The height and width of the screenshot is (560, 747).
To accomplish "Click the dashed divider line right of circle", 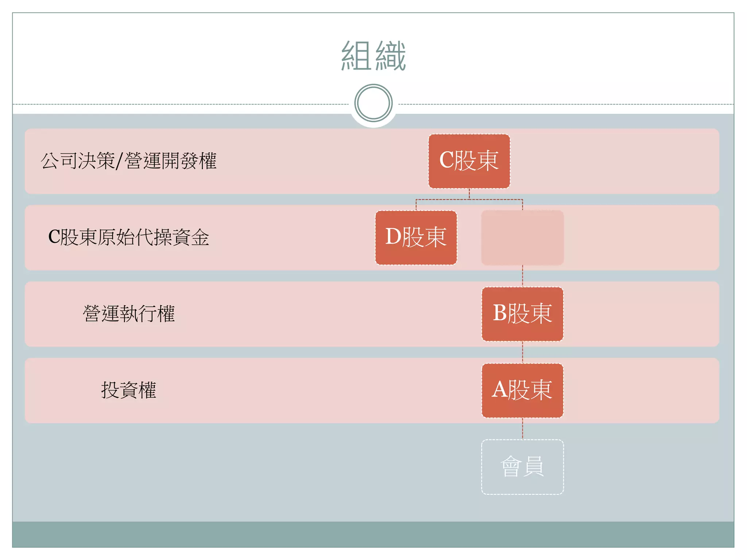I will click(x=566, y=104).
